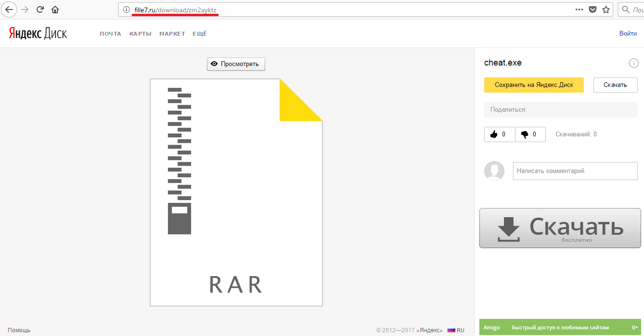Screen dimensions: 644x336
Task: Reload the page with the refresh icon
Action: point(40,9)
